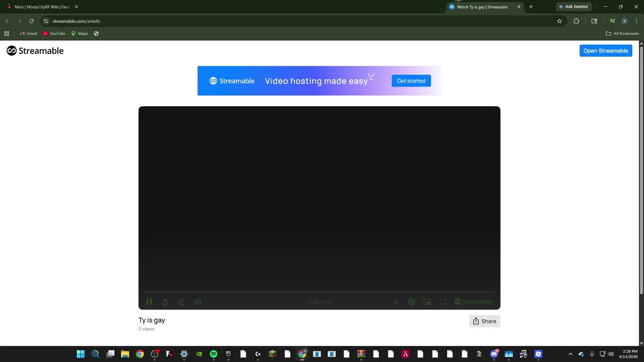Go back with the back arrow
The width and height of the screenshot is (644, 362).
pos(7,21)
